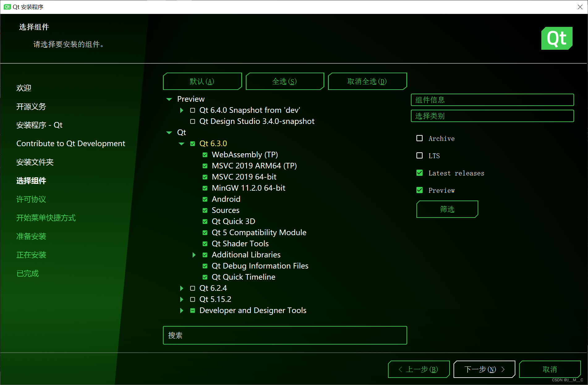The height and width of the screenshot is (385, 588).
Task: Toggle the Archive category checkbox
Action: (x=420, y=138)
